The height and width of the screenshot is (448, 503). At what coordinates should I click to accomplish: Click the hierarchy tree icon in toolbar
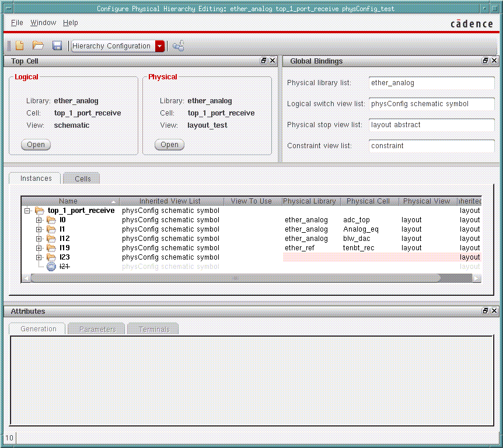point(179,46)
